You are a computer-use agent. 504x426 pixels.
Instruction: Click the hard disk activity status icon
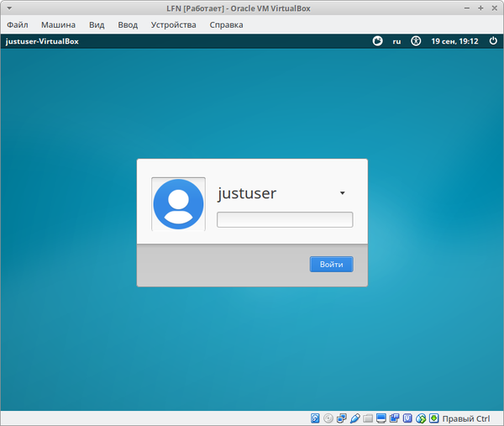click(315, 418)
